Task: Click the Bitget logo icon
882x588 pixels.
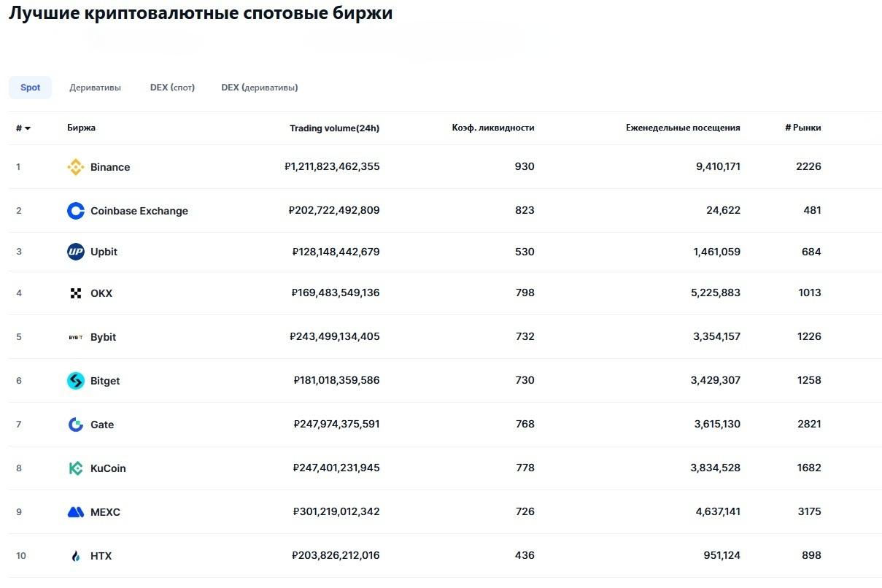Action: click(x=75, y=381)
